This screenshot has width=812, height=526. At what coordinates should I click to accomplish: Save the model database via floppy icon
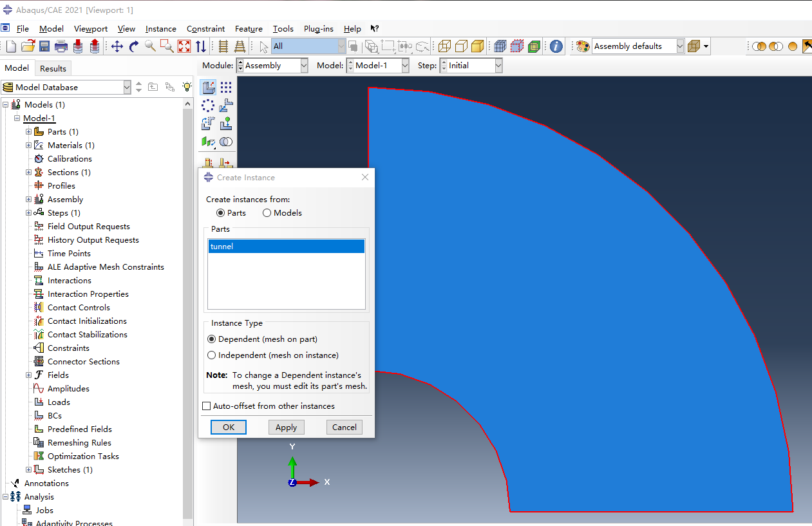(x=44, y=46)
